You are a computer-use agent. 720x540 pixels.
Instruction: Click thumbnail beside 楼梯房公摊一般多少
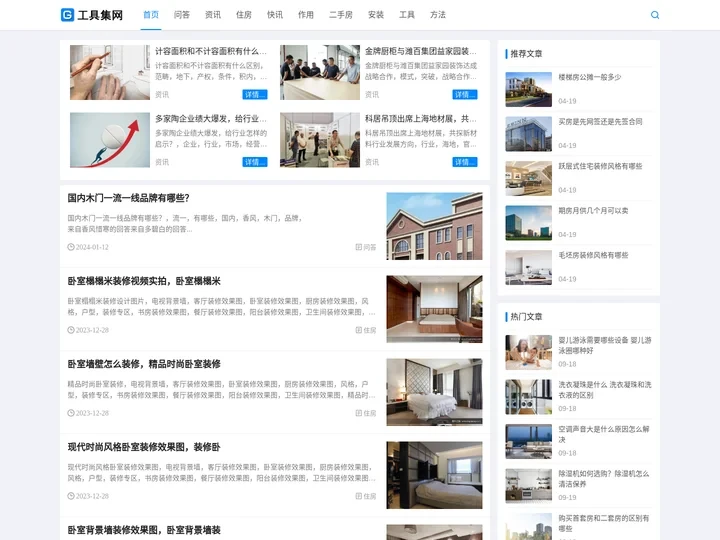[529, 89]
